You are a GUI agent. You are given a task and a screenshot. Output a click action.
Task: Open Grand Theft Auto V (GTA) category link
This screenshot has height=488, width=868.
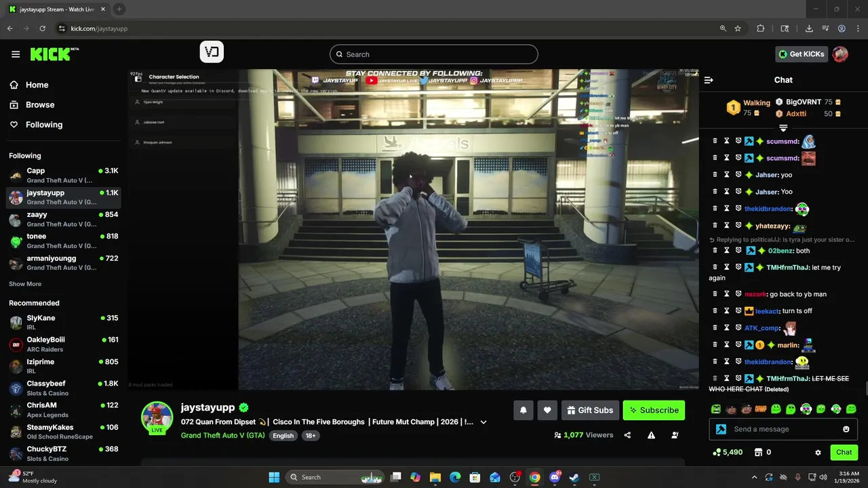223,435
